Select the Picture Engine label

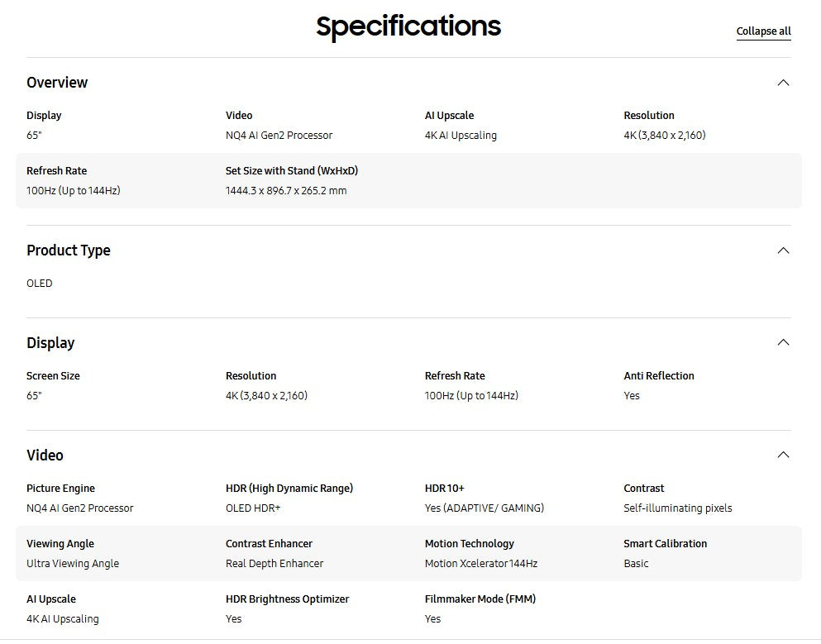(60, 489)
